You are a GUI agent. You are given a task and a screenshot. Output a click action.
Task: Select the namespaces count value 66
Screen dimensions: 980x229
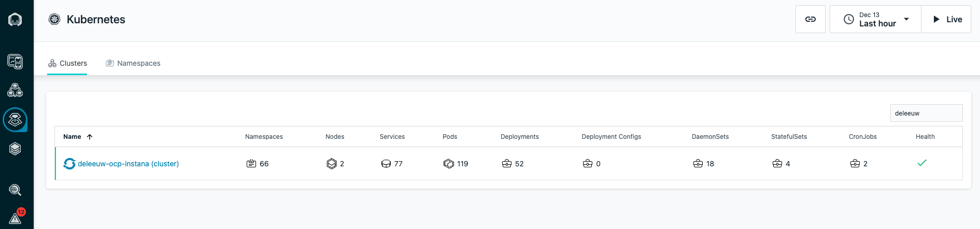264,164
